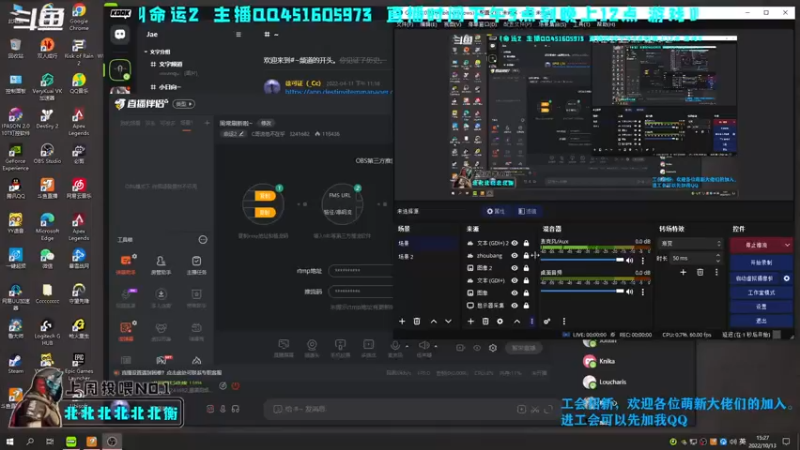Select 场景 2 in scenes list
The image size is (800, 450).
(427, 257)
